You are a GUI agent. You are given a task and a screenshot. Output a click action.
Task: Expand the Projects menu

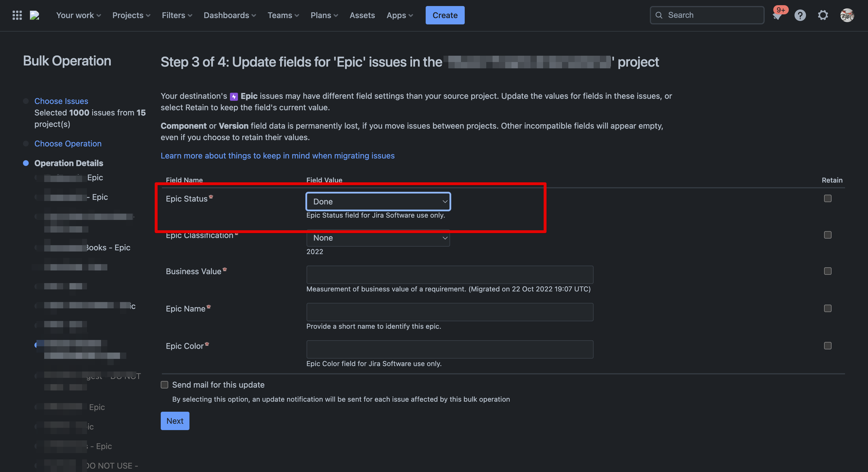pos(131,15)
